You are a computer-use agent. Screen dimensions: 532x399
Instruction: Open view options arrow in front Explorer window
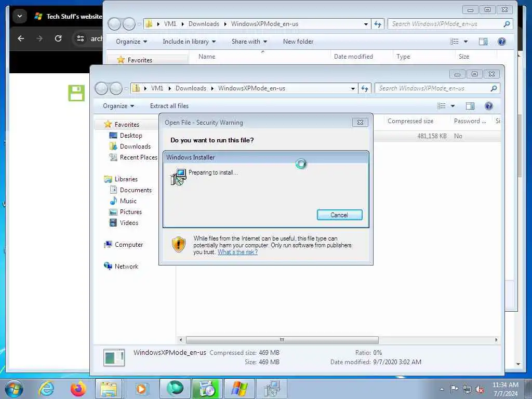click(x=453, y=106)
